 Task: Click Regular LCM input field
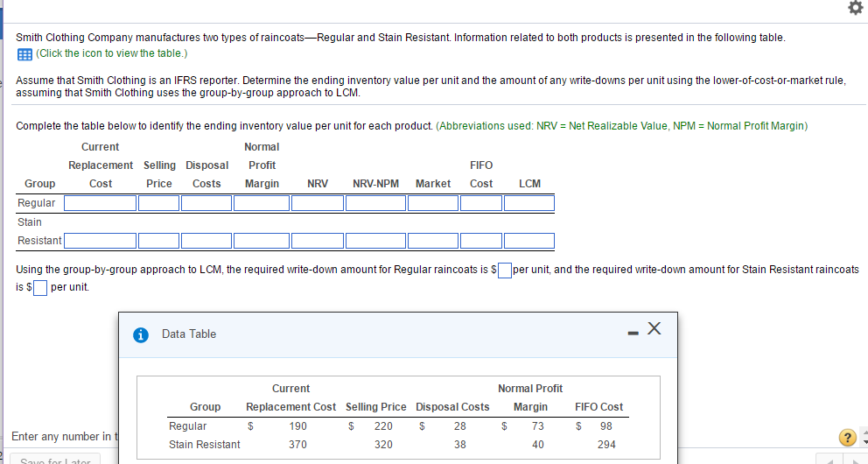pyautogui.click(x=529, y=203)
